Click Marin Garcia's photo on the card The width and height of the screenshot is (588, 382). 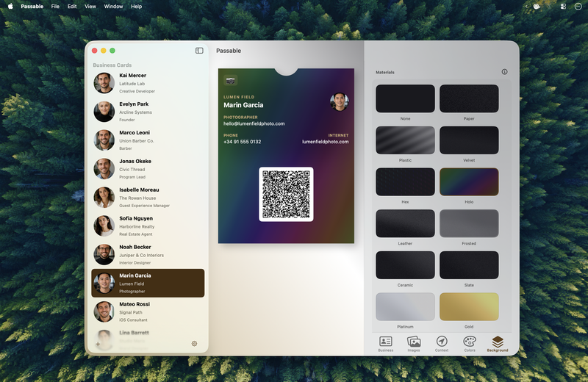(x=340, y=102)
